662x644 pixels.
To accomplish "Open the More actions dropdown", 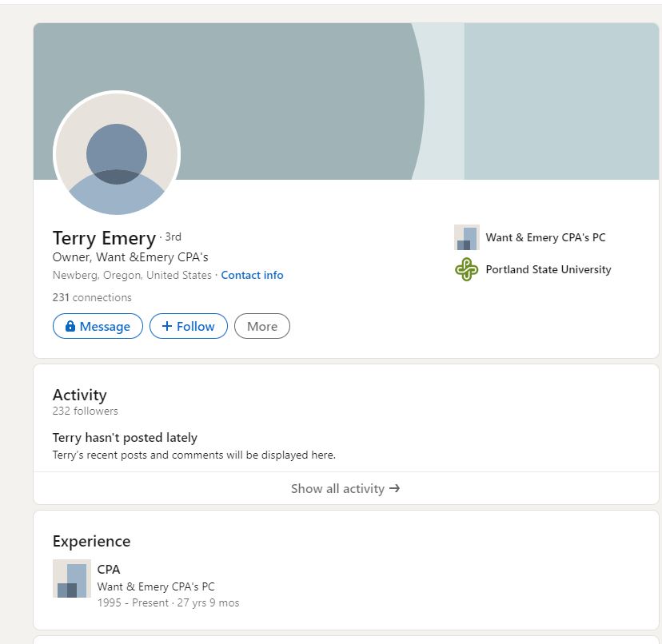I will click(x=262, y=326).
